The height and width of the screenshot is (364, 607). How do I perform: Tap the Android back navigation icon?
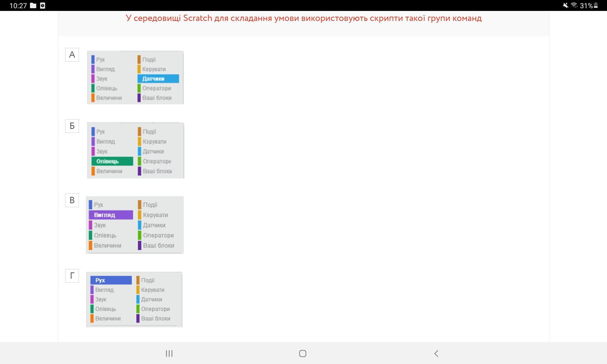point(436,353)
